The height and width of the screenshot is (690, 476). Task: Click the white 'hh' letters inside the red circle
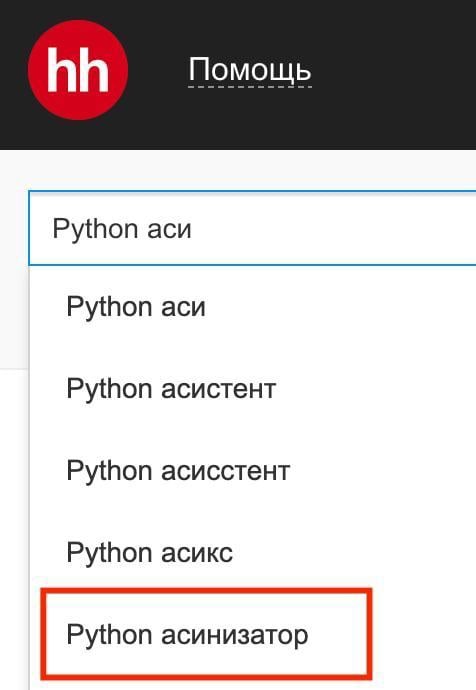78,70
